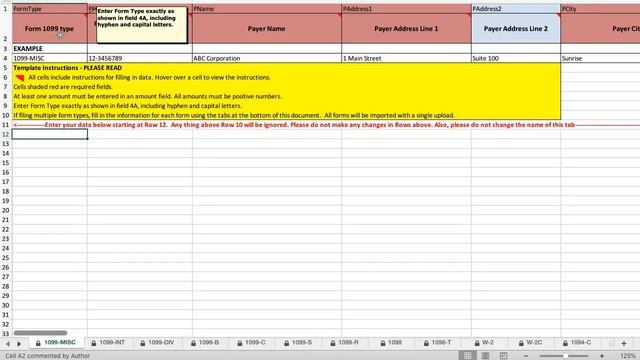Click the horizontal scrollbar thumb
This screenshot has height=360, width=640.
click(x=40, y=333)
